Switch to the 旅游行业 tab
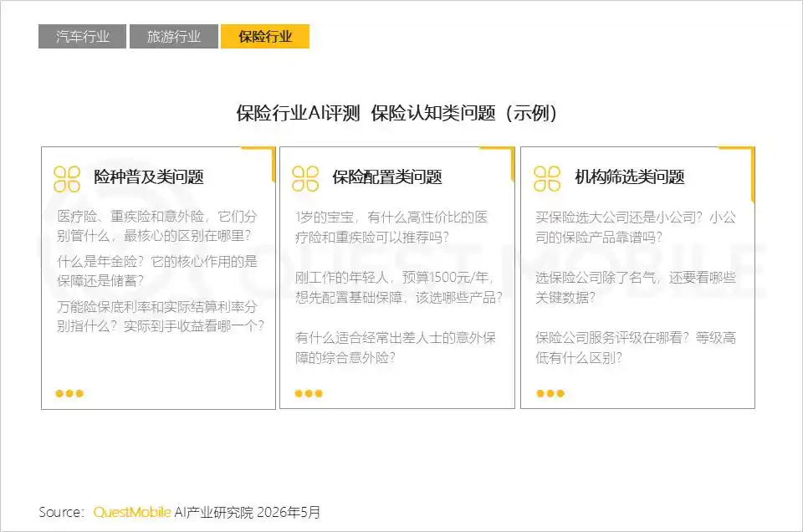Viewport: 803px width, 532px height. click(x=174, y=36)
